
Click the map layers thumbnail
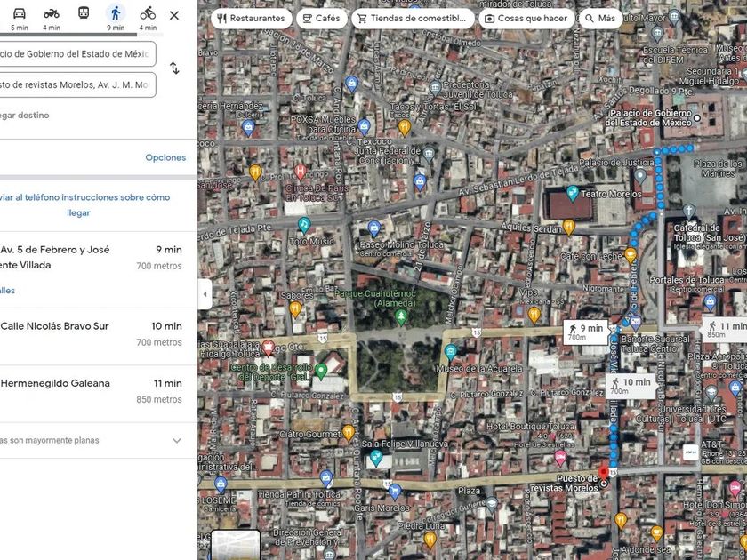pos(235,544)
